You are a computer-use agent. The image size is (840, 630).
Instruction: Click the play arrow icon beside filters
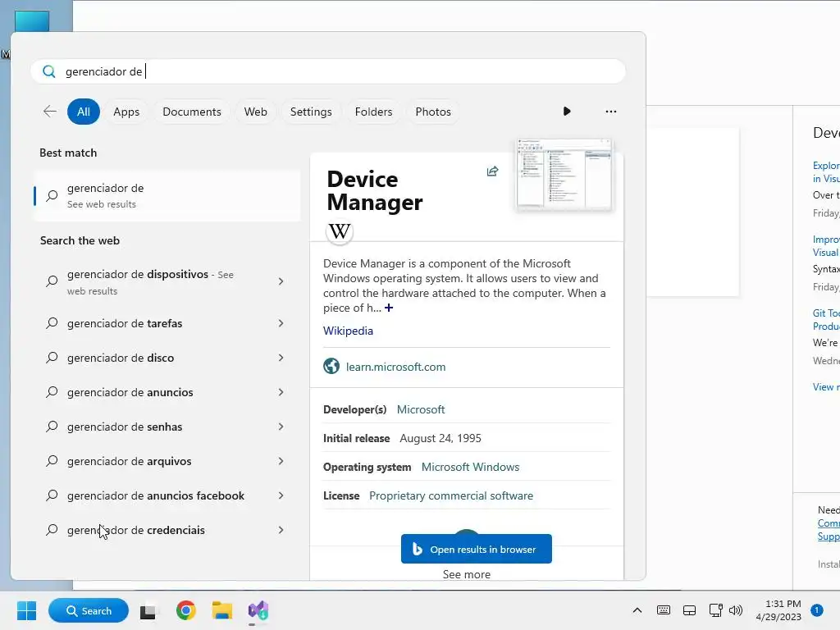[x=567, y=112]
